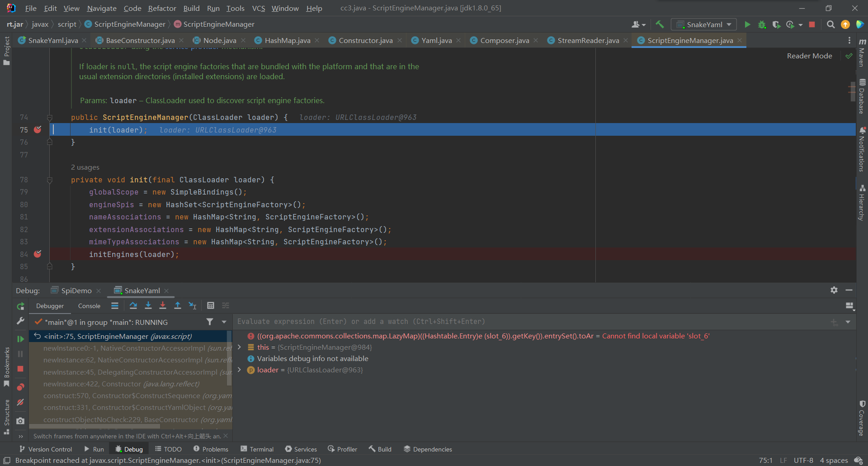Switch to the Console tab in debugger
Screen dimensions: 868x466
[89, 306]
